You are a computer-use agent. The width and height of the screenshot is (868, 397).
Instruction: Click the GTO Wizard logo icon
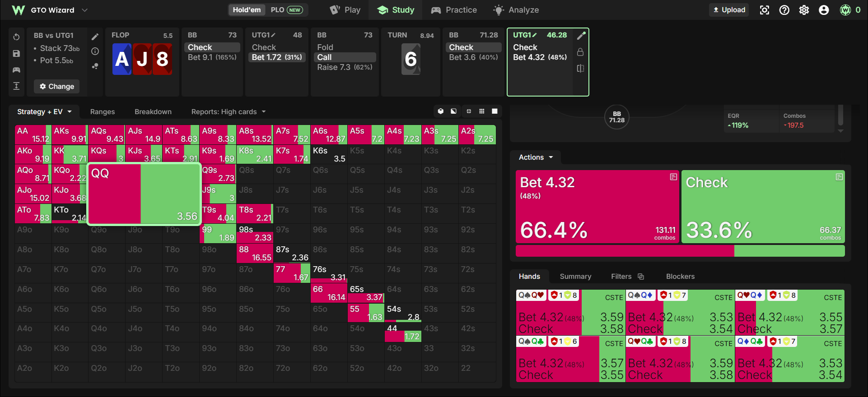(18, 10)
